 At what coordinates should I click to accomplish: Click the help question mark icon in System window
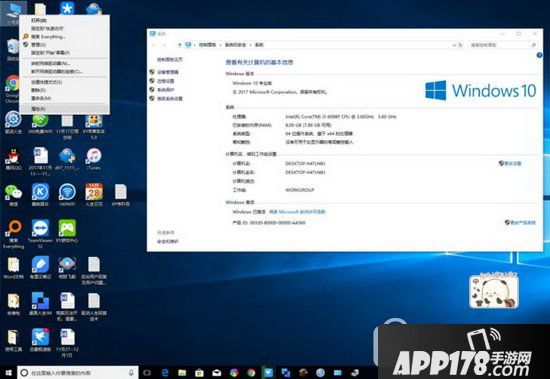pyautogui.click(x=539, y=55)
